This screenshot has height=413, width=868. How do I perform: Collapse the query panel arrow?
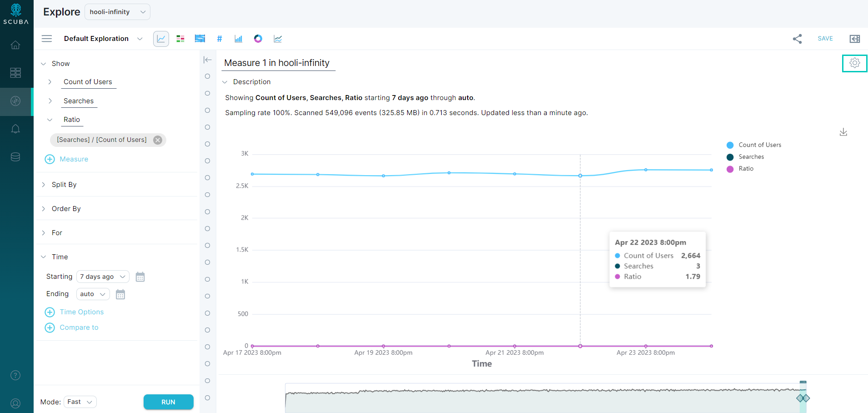click(x=208, y=60)
